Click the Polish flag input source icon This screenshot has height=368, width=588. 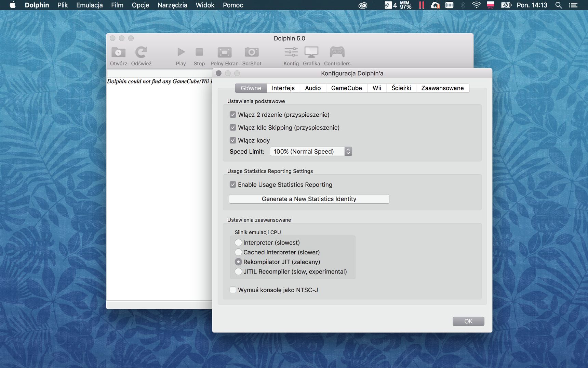tap(491, 5)
